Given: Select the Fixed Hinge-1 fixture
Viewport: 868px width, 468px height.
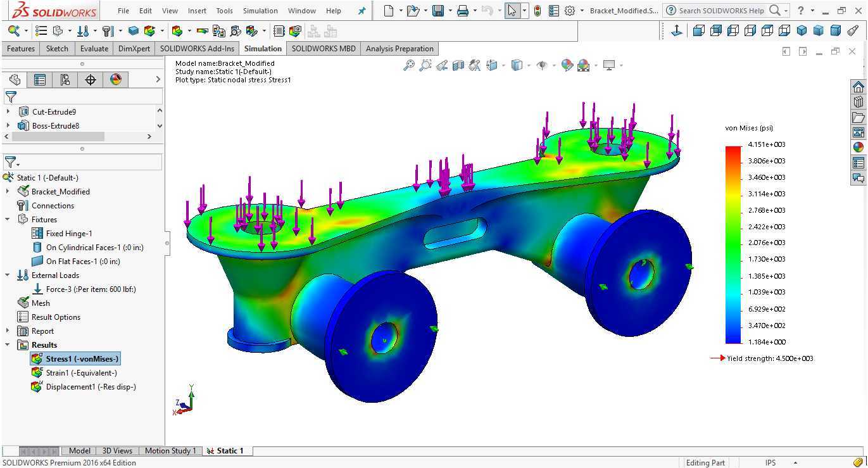Looking at the screenshot, I should tap(62, 234).
